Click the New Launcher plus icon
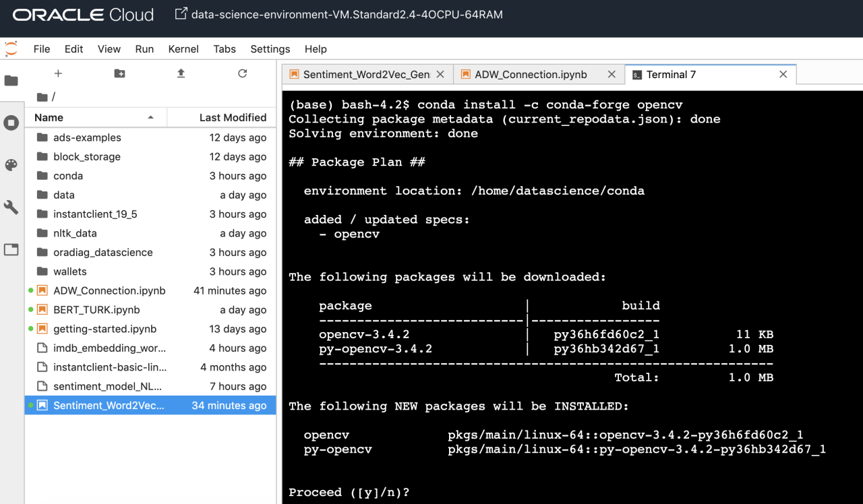The image size is (863, 504). click(58, 73)
